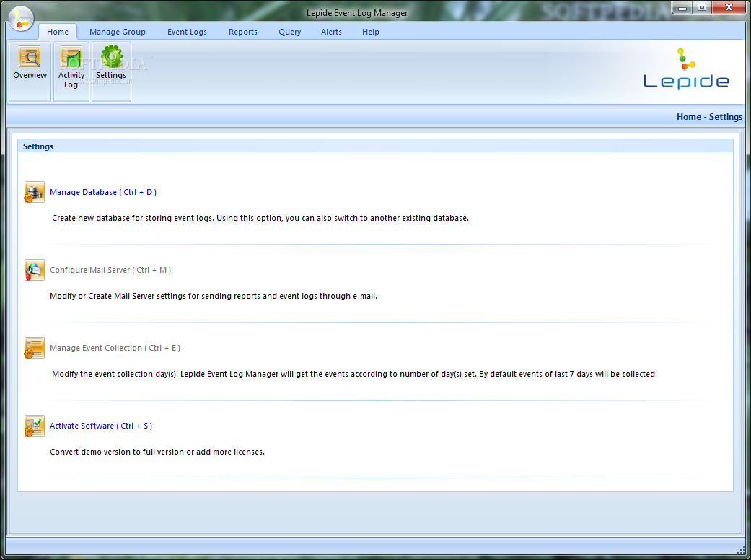Click the Lepide Event Log Manager window title
Image resolution: width=751 pixels, height=560 pixels.
click(x=357, y=13)
